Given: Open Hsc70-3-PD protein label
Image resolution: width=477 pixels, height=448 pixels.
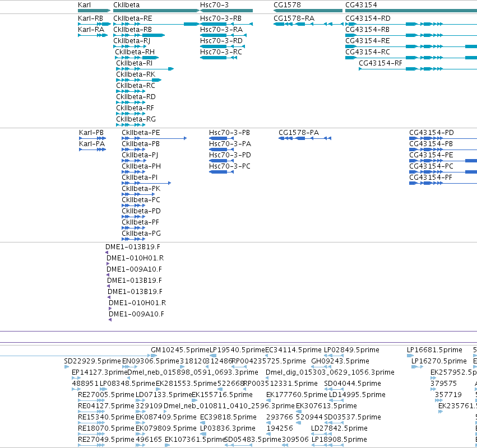Looking at the screenshot, I should pyautogui.click(x=230, y=155).
